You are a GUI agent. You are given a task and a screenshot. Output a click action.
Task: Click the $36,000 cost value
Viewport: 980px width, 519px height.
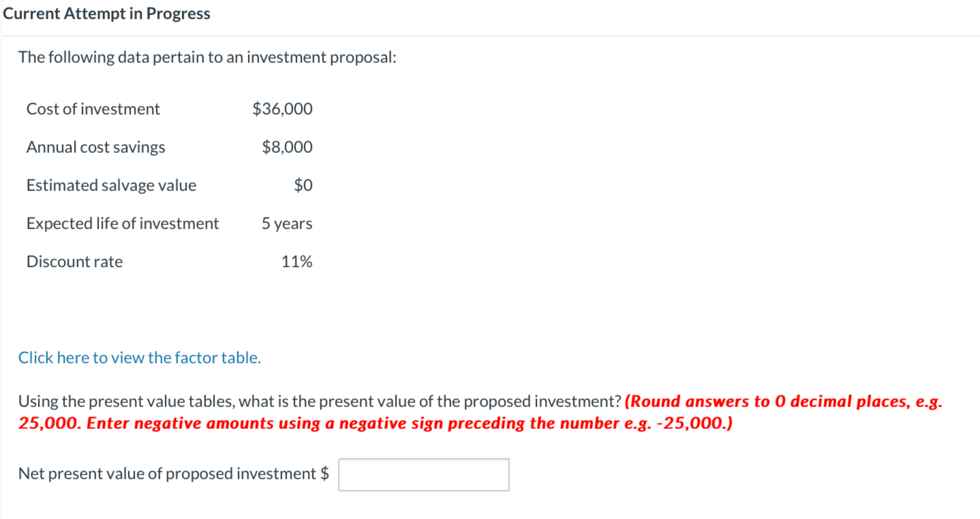281,109
